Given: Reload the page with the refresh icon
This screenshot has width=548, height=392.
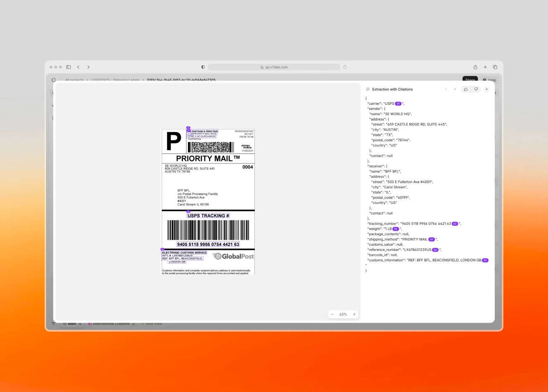Looking at the screenshot, I should click(345, 67).
